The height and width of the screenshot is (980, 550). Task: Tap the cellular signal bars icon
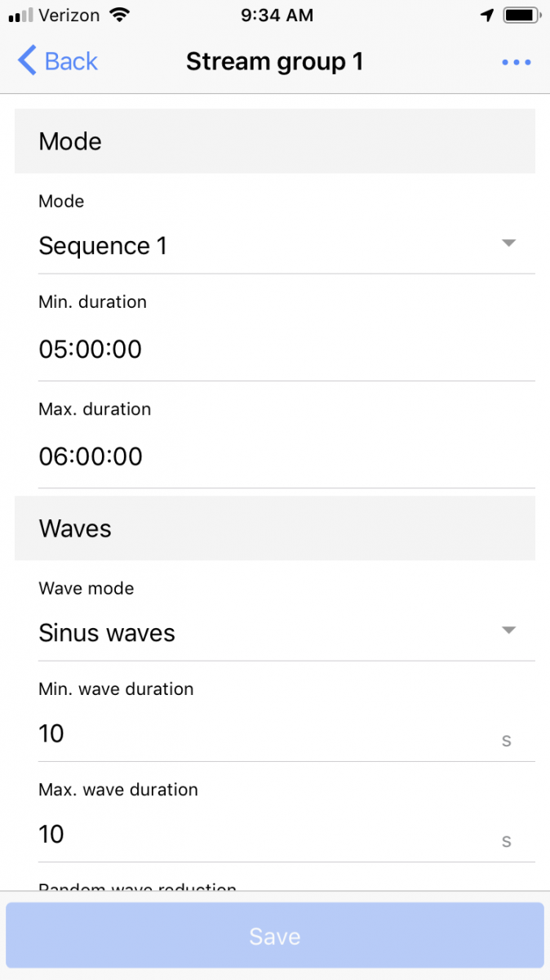[x=21, y=16]
